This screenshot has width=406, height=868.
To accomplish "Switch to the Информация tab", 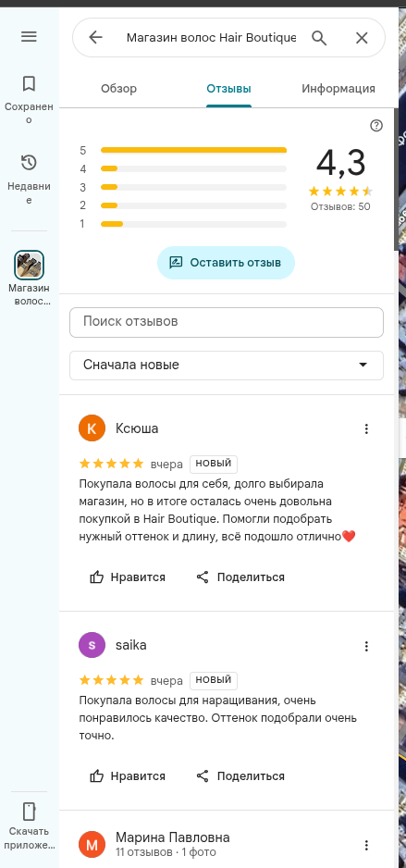I will tap(338, 89).
